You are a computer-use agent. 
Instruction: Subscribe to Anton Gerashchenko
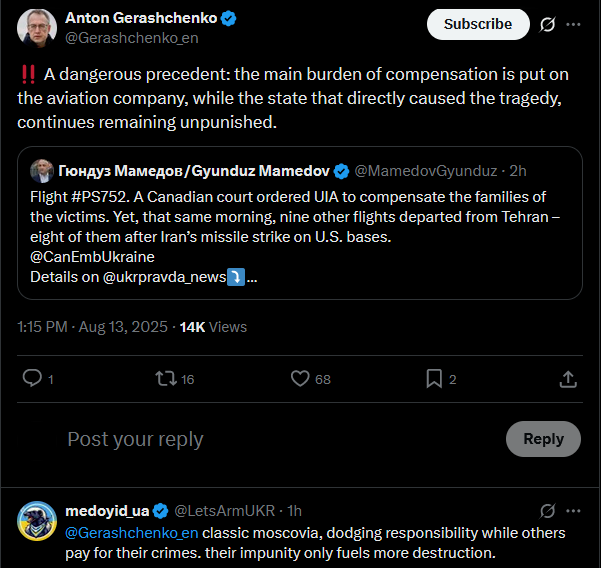(x=478, y=24)
